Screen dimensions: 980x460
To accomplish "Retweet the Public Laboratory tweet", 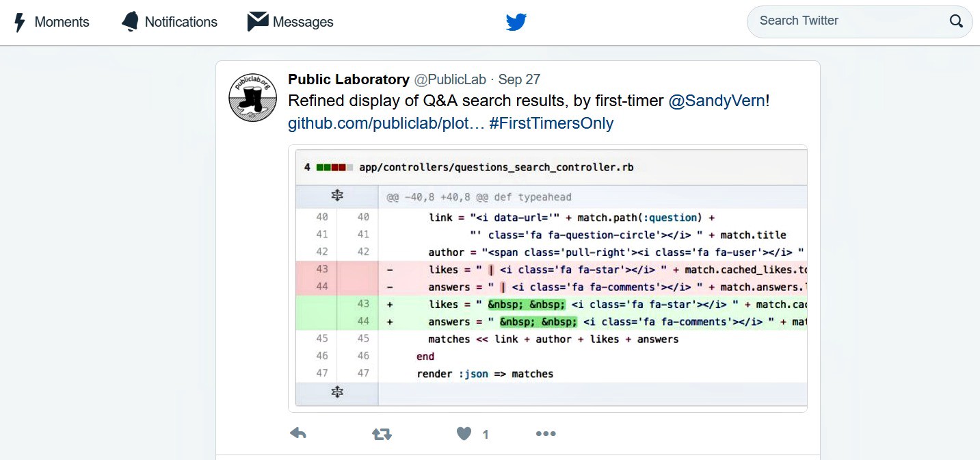I will (382, 433).
